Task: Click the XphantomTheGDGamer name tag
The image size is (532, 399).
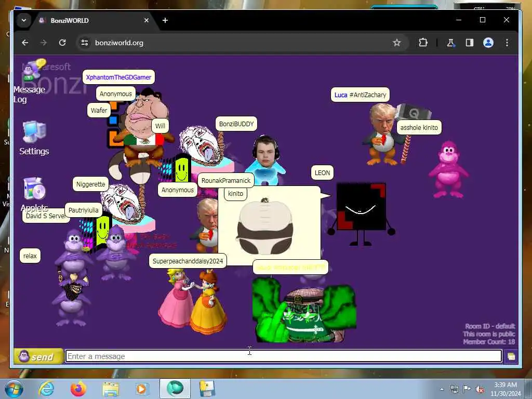Action: [119, 77]
